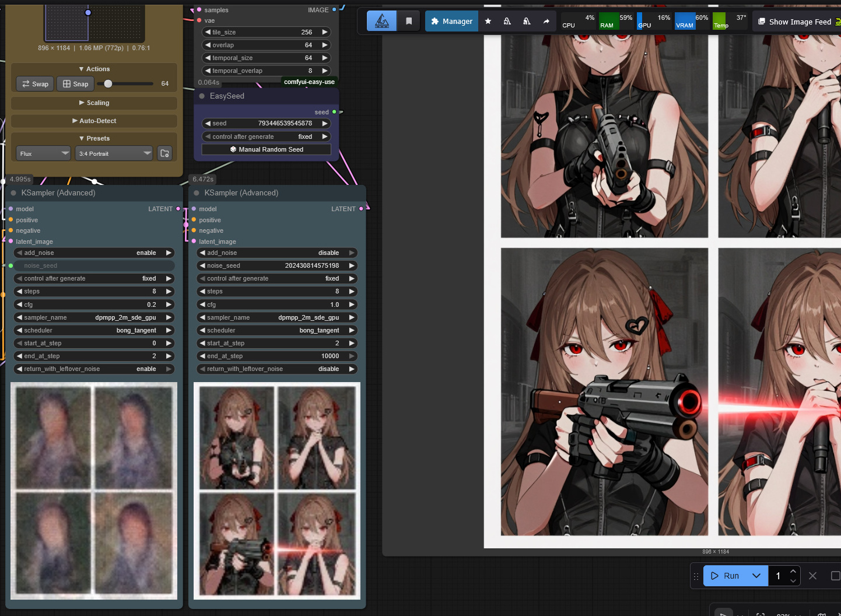
Task: Increment the EasySeed seed with right arrow
Action: (325, 123)
